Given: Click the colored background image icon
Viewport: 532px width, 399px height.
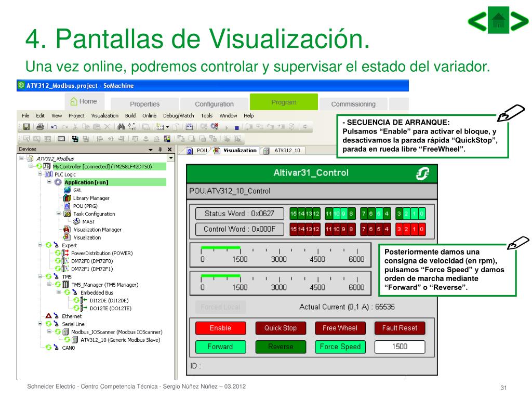Looking at the screenshot, I should [167, 139].
